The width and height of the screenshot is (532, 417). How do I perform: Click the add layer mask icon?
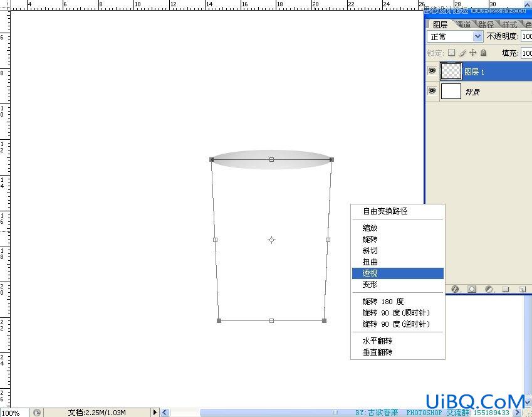[472, 289]
